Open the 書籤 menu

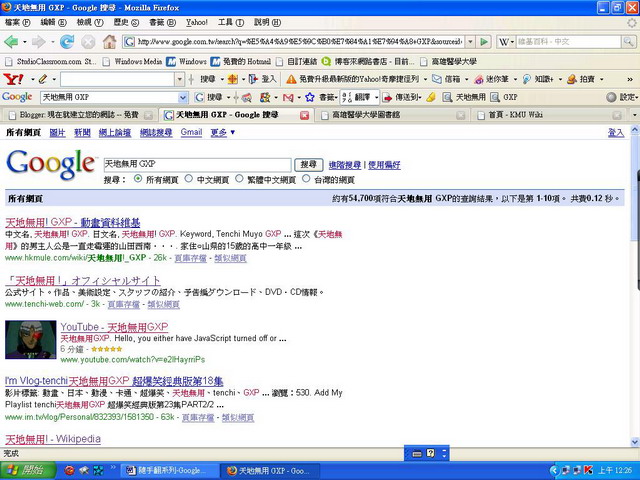pos(162,22)
